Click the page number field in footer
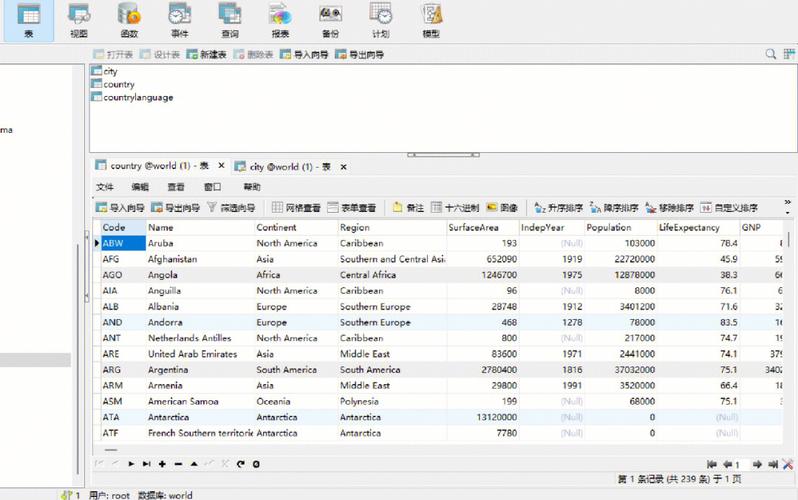The width and height of the screenshot is (798, 500). pos(741,464)
